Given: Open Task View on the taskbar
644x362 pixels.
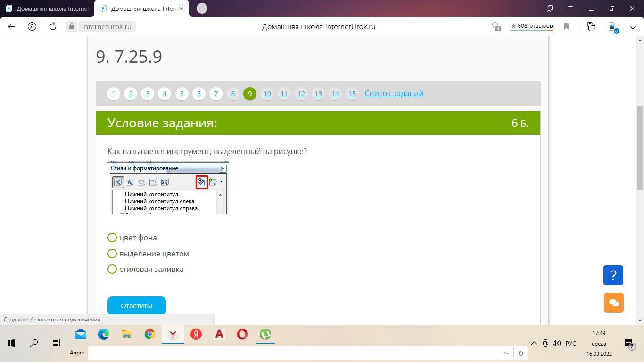Looking at the screenshot, I should coord(57,343).
